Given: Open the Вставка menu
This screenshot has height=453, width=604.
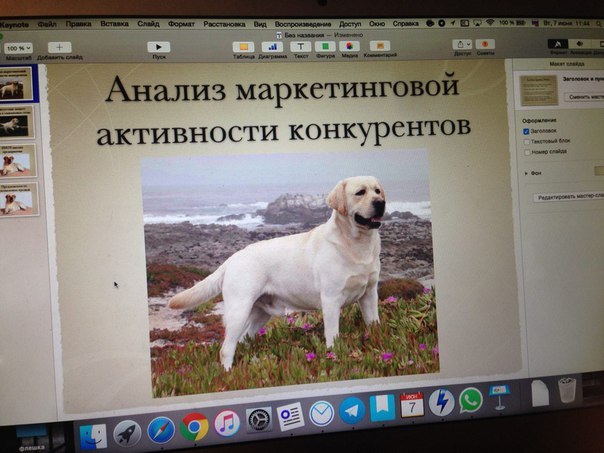Looking at the screenshot, I should pos(114,22).
